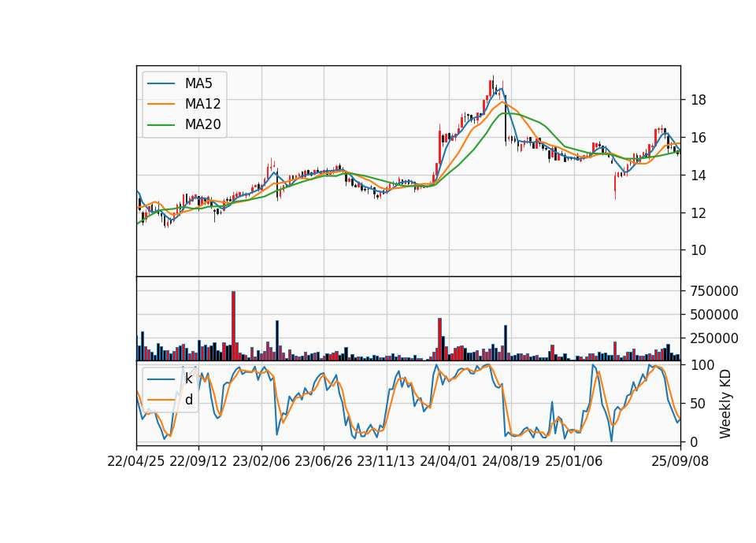The image size is (756, 543).
Task: Click the MA20 legend label
Action: 202,125
